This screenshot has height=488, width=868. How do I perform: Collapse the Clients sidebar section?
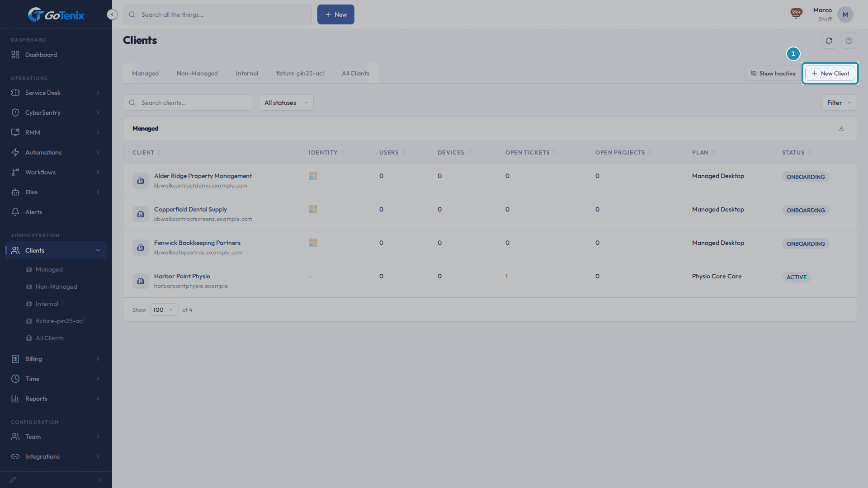point(56,250)
